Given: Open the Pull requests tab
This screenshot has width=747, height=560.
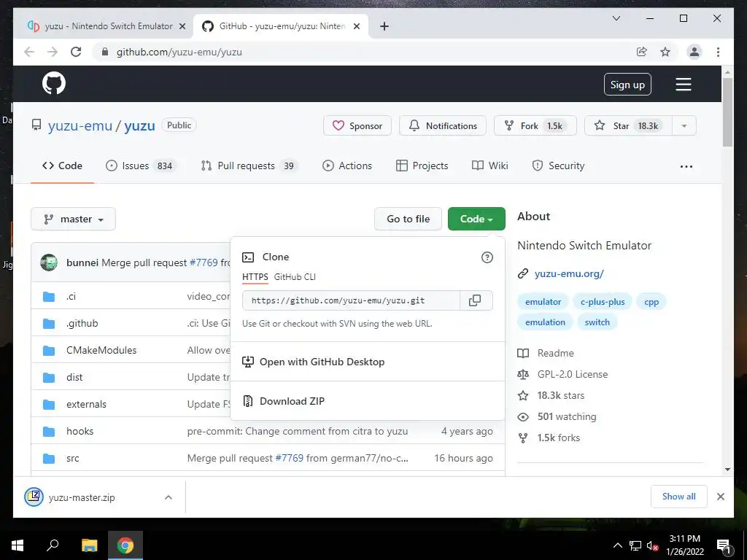Looking at the screenshot, I should [249, 166].
